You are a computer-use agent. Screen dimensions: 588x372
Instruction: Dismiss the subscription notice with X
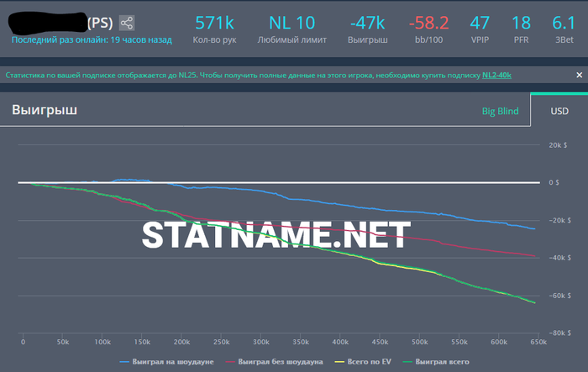(x=579, y=75)
